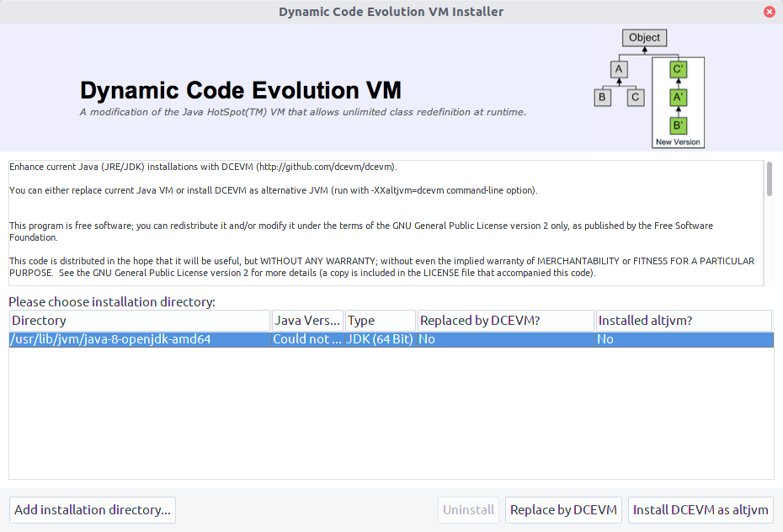Click the Java Vers... column header
Image resolution: width=783 pixels, height=532 pixels.
(307, 321)
